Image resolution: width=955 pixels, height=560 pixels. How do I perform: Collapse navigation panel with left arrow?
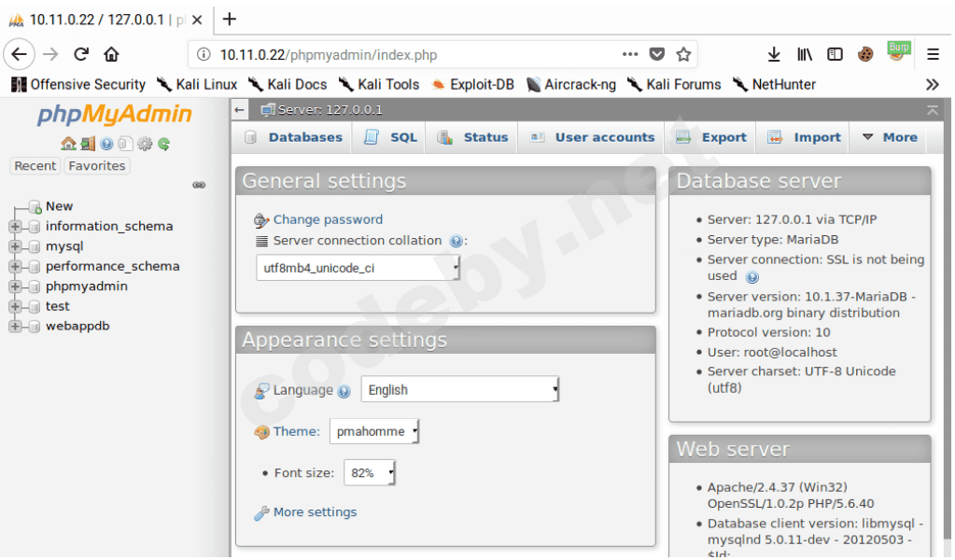tap(239, 110)
